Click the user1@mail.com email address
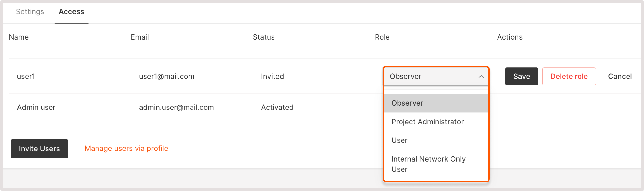The width and height of the screenshot is (644, 191). tap(166, 76)
